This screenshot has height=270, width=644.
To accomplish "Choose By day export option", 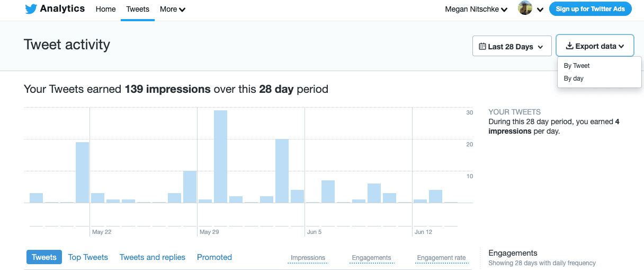I will [x=574, y=79].
